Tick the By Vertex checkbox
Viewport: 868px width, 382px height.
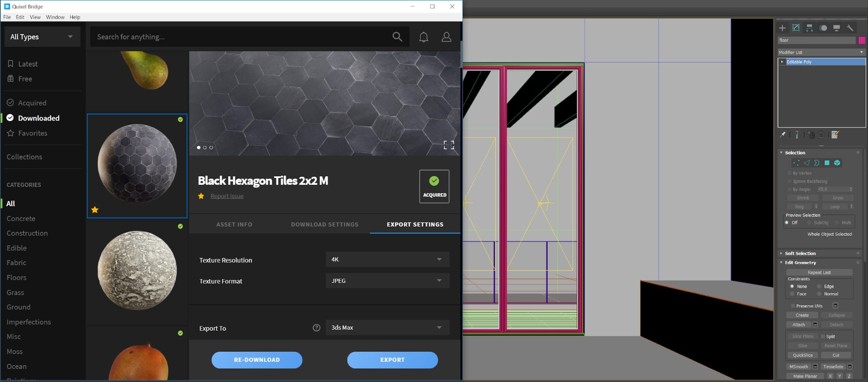pos(789,173)
